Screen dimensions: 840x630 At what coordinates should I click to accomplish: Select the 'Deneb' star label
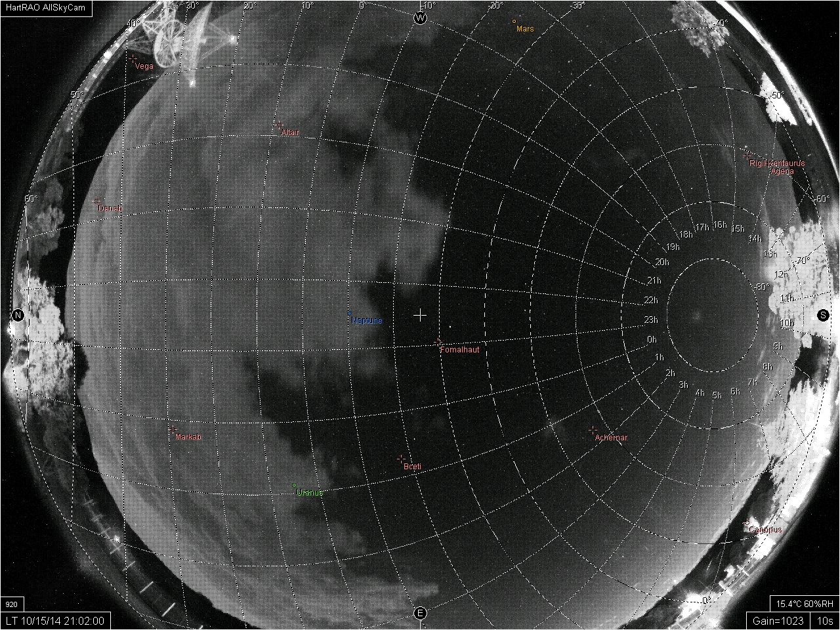pos(110,209)
